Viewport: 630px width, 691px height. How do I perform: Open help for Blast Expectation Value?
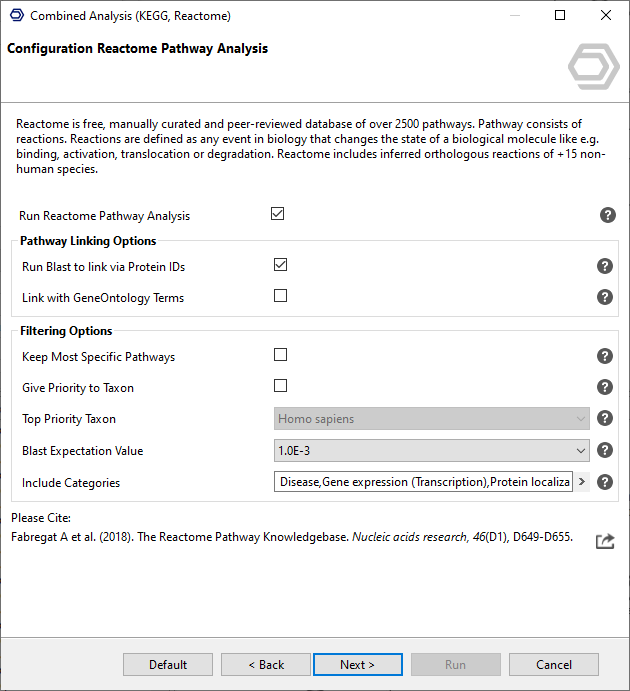pyautogui.click(x=604, y=450)
